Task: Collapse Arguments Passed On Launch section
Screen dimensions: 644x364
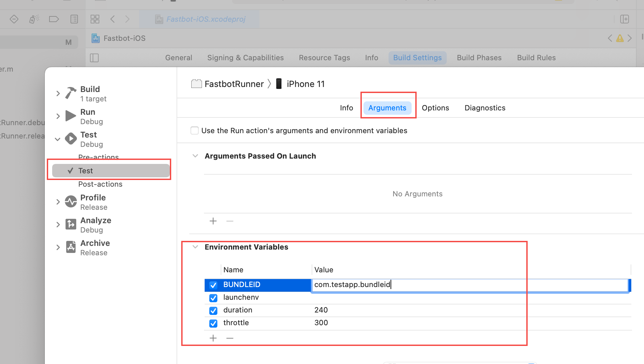Action: pos(195,156)
